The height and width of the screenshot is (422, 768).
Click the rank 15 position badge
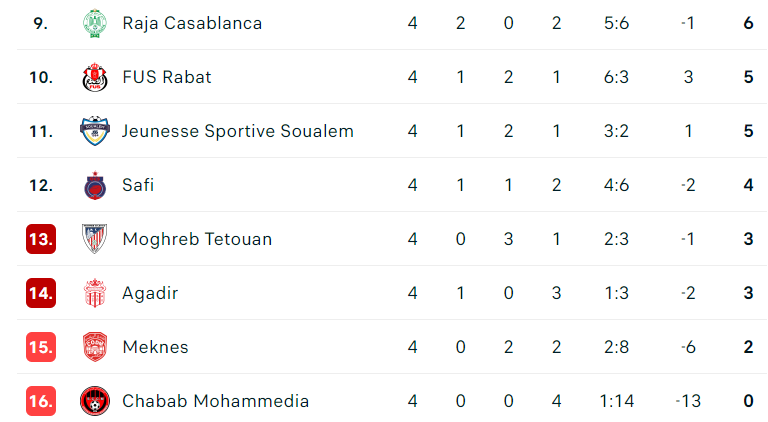coord(41,347)
